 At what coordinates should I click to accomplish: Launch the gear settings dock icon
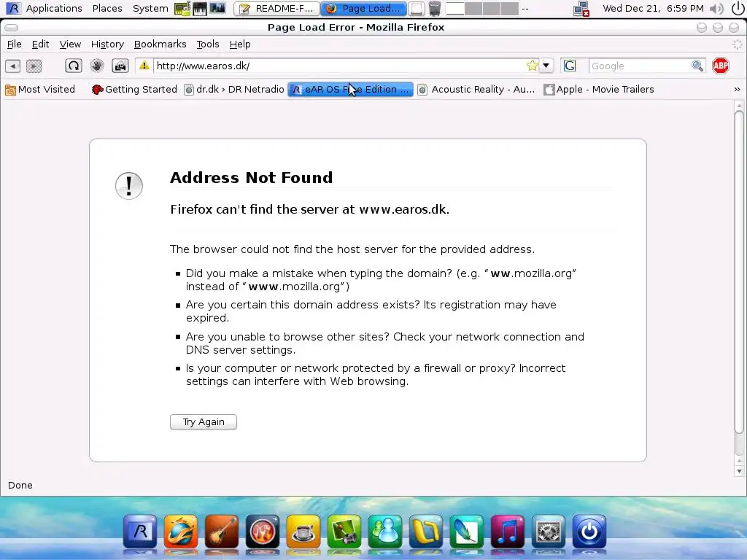coord(549,532)
